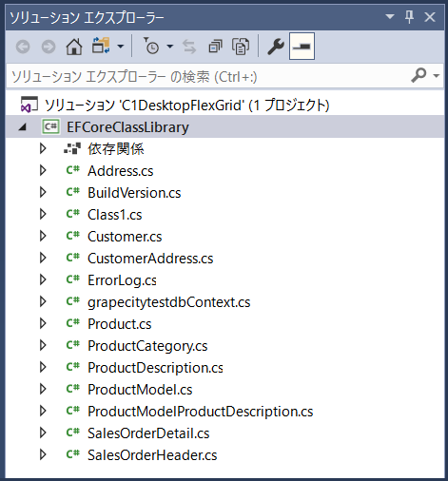Expand Class1.cs node

pos(43,214)
